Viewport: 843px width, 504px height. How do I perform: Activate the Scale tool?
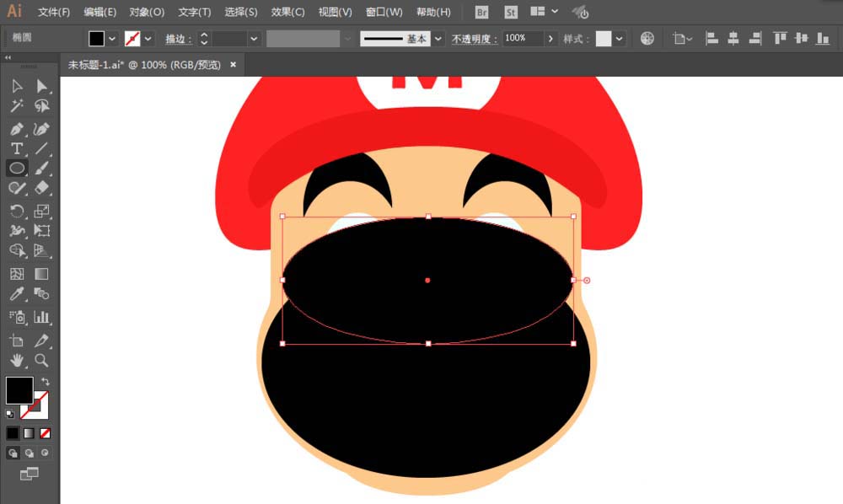click(41, 211)
